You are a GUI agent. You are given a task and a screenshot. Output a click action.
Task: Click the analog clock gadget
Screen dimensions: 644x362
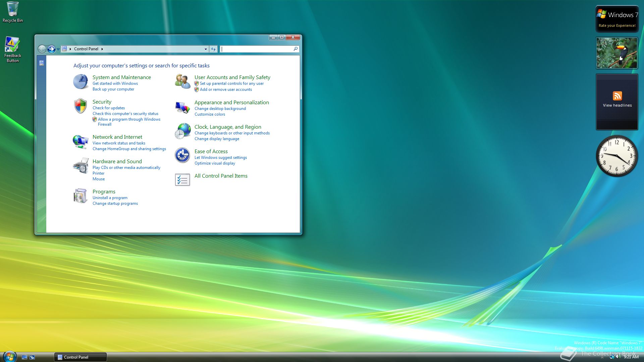616,156
